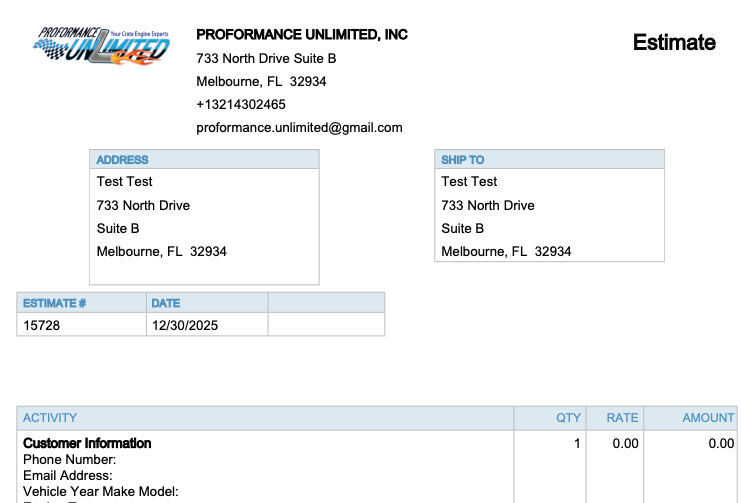Click the ESTIMATE # column header
This screenshot has height=503, width=741.
(x=54, y=303)
